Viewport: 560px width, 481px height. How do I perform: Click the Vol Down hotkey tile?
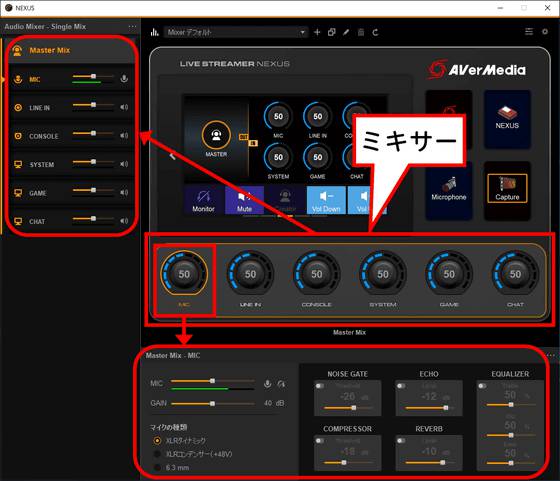(326, 200)
